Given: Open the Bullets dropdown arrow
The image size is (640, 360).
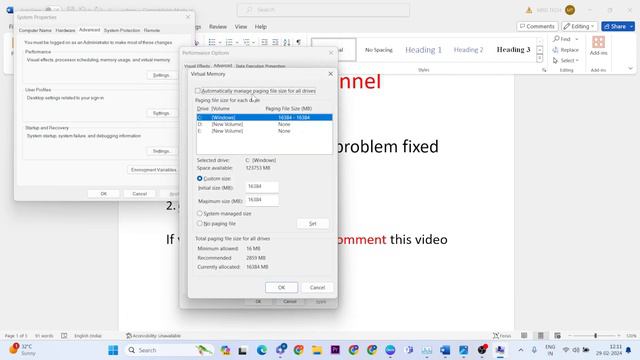Looking at the screenshot, I should pos(220,42).
